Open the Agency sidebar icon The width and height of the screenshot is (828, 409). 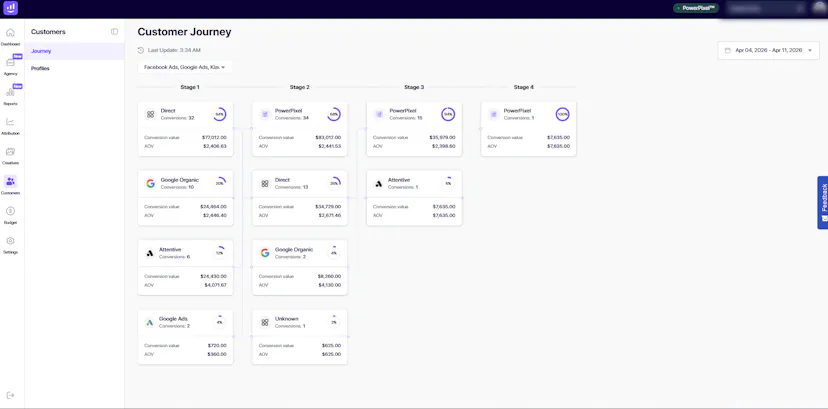[10, 62]
